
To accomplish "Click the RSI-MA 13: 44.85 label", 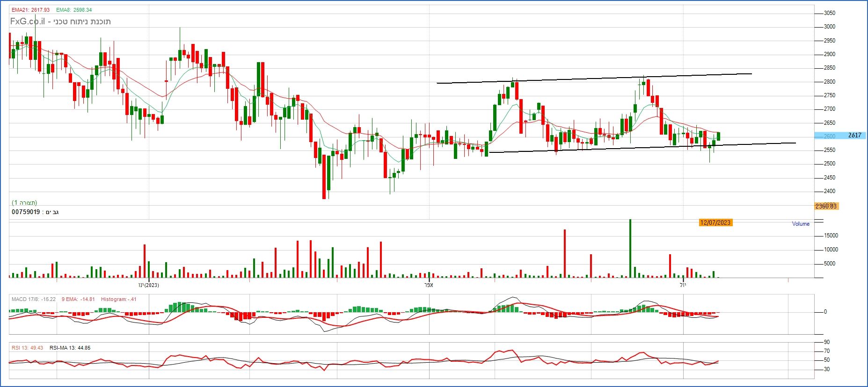I will point(70,348).
